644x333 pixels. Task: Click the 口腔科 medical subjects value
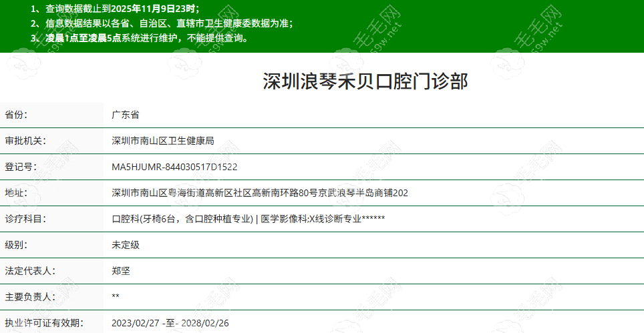[248, 219]
